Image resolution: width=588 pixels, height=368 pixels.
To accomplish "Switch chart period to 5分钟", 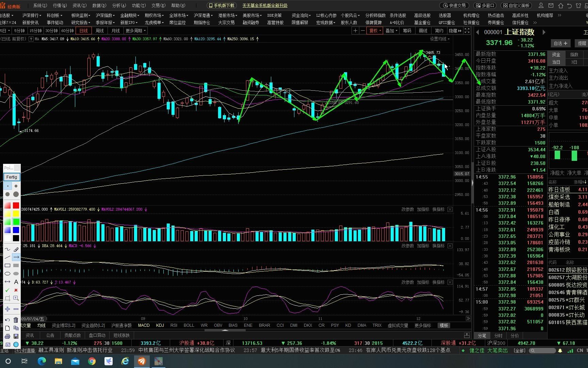I will coord(19,31).
